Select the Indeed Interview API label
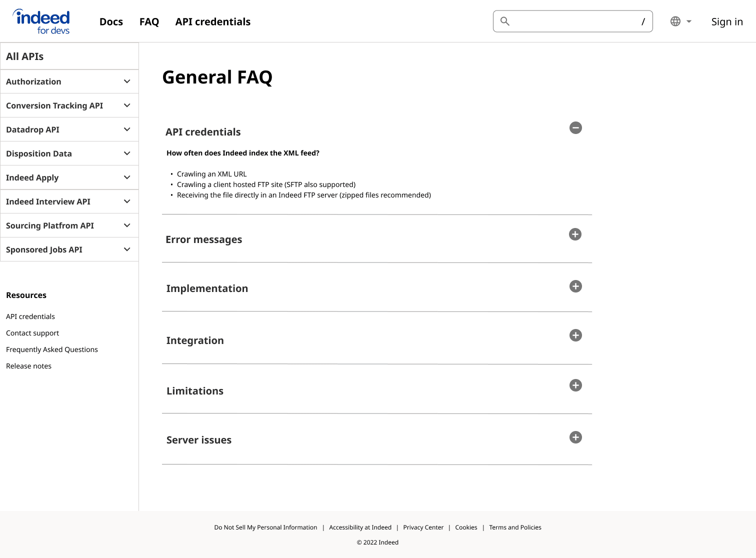Screen dimensions: 756x558 point(48,201)
